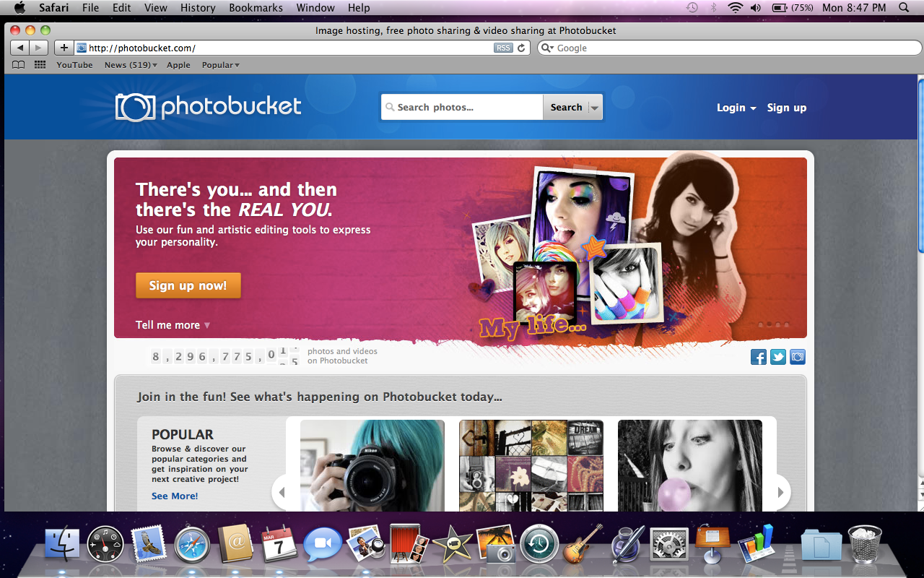Open iCal calendar in the Dock
The height and width of the screenshot is (578, 924).
tap(279, 545)
